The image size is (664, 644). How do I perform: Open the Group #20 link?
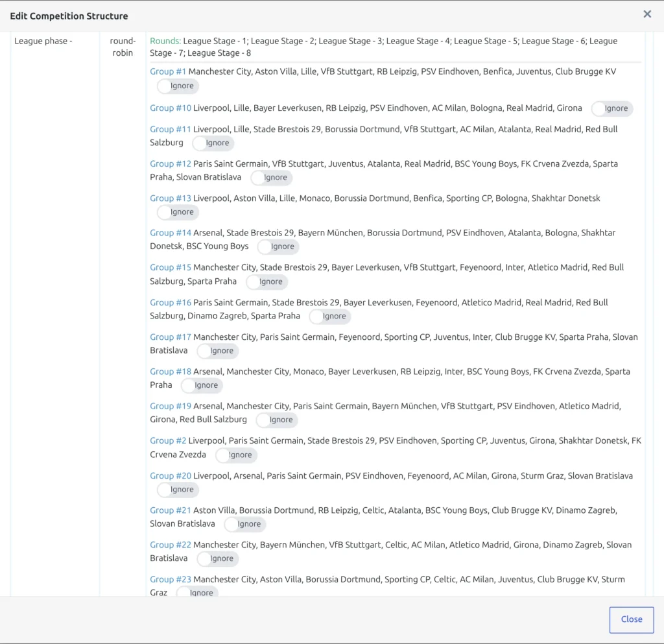pos(171,476)
